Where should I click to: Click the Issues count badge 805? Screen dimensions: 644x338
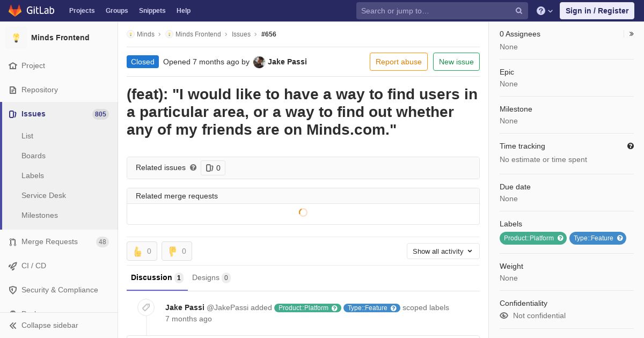100,114
